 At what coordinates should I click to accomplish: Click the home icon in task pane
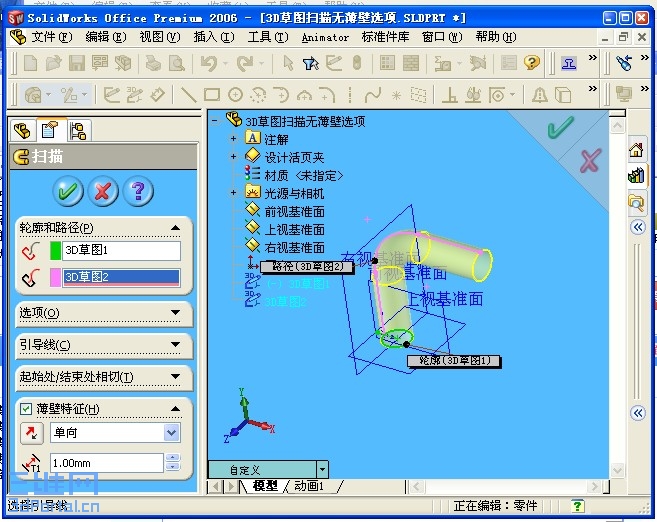pos(636,150)
